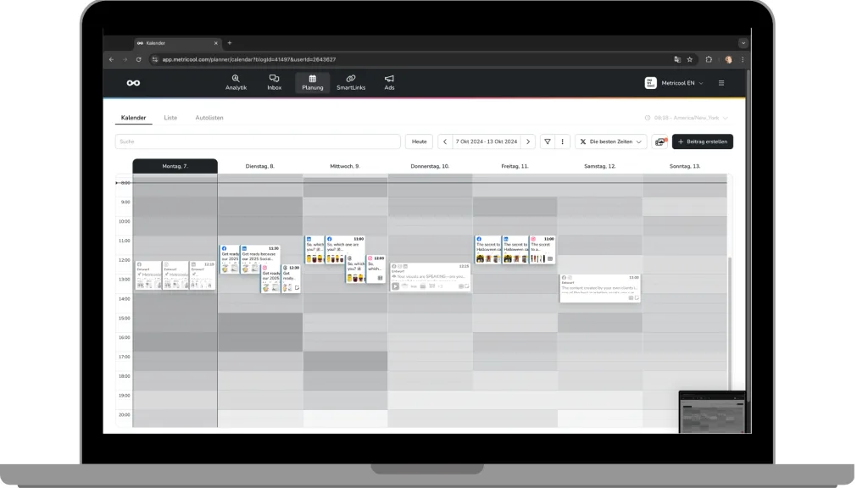Open the Inbox messages icon
The image size is (868, 488).
tap(274, 82)
